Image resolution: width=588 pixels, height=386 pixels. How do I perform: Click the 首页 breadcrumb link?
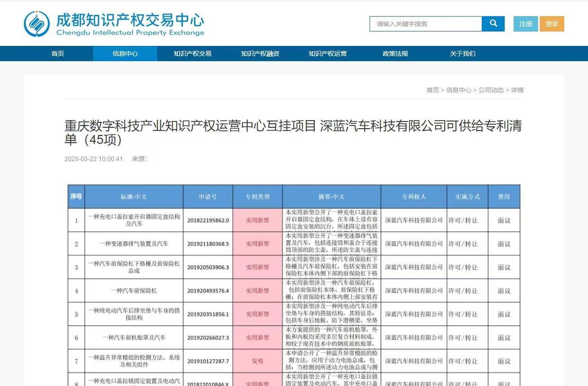coord(432,89)
